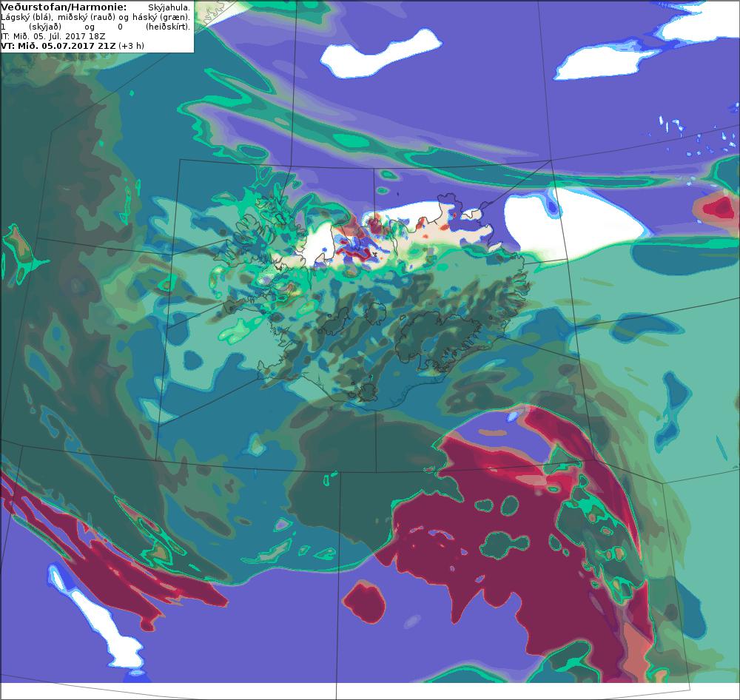
Task: Click the "(+3 h)" forecast offset text
Action: click(x=131, y=46)
